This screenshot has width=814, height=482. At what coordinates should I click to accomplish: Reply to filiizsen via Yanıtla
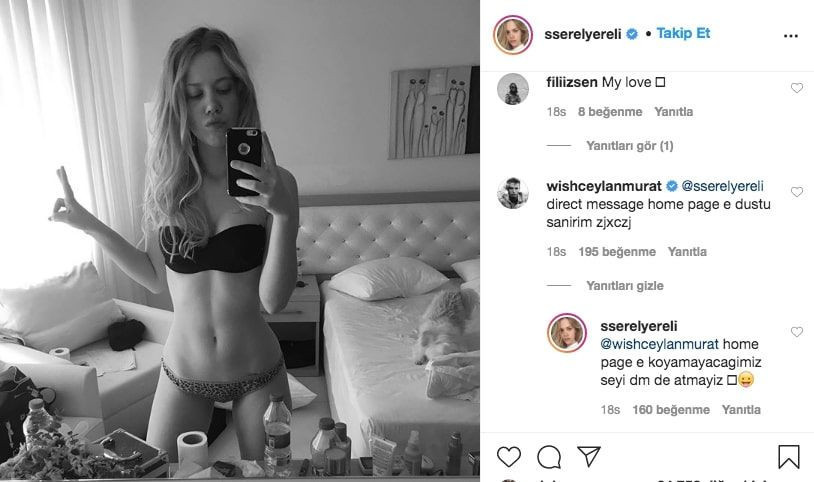click(673, 112)
